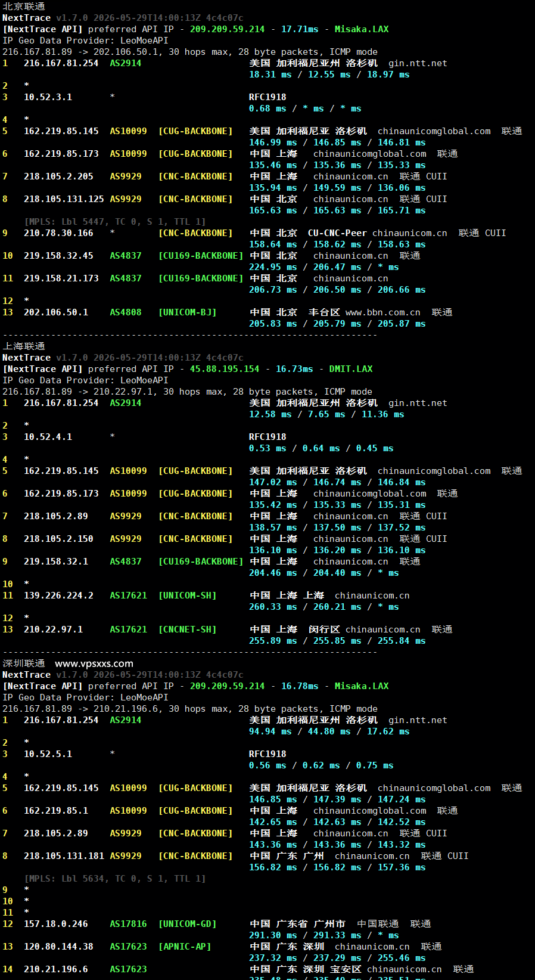Select the hop IP 219.158.32.45
The height and width of the screenshot is (980, 535).
coord(58,256)
